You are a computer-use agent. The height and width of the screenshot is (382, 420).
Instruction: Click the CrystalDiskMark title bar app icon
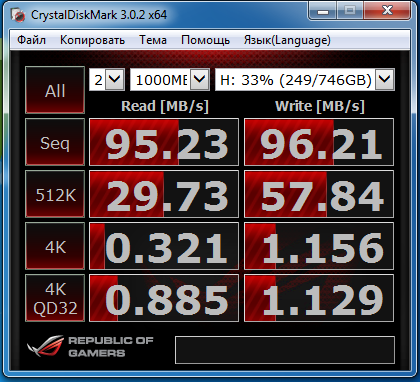pos(17,15)
